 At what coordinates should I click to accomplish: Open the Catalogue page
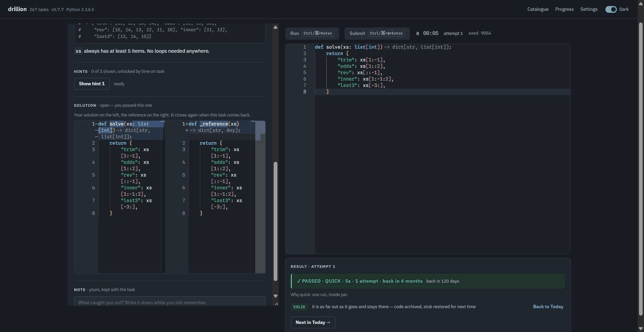click(538, 9)
